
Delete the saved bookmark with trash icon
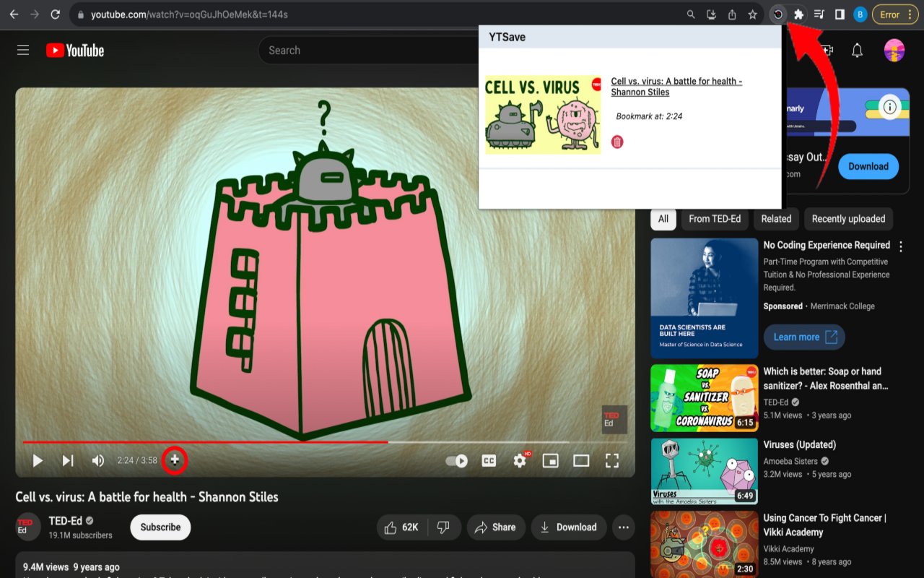pos(617,142)
